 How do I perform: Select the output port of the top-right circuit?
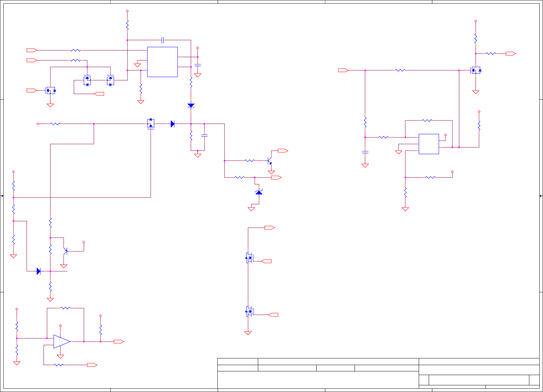pyautogui.click(x=511, y=53)
